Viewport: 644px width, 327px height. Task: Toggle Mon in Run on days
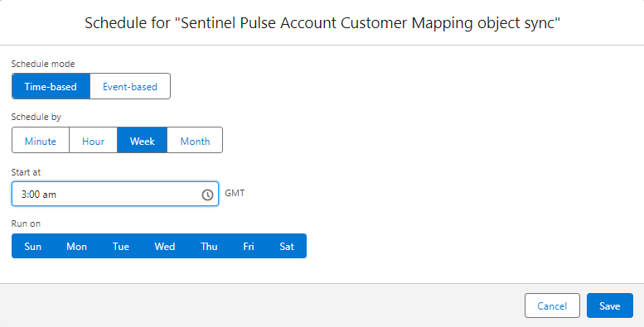coord(76,246)
